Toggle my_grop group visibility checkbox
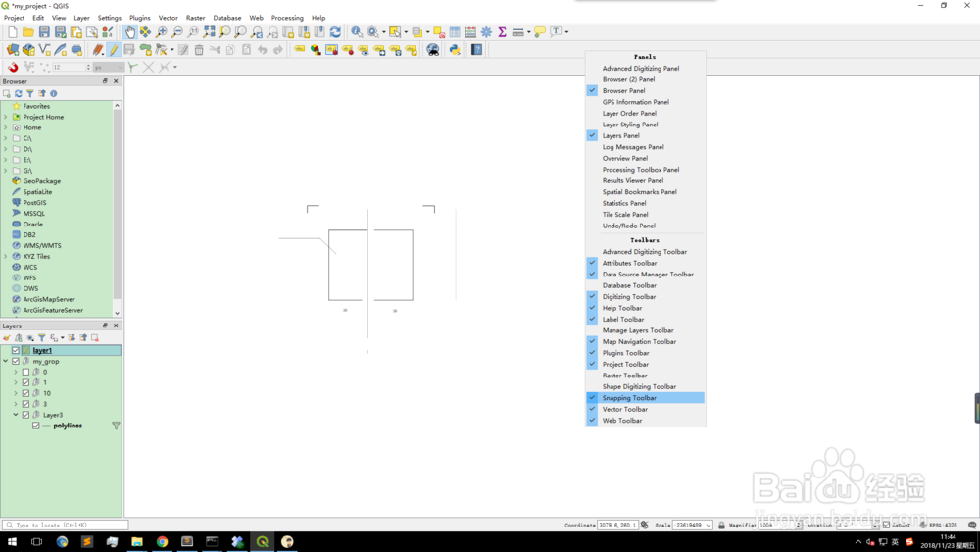Image resolution: width=980 pixels, height=552 pixels. pos(16,362)
